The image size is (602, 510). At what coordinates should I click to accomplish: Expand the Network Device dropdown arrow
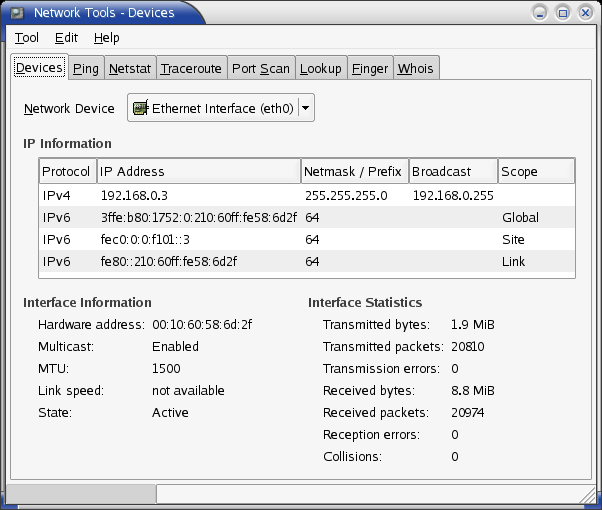click(x=306, y=108)
